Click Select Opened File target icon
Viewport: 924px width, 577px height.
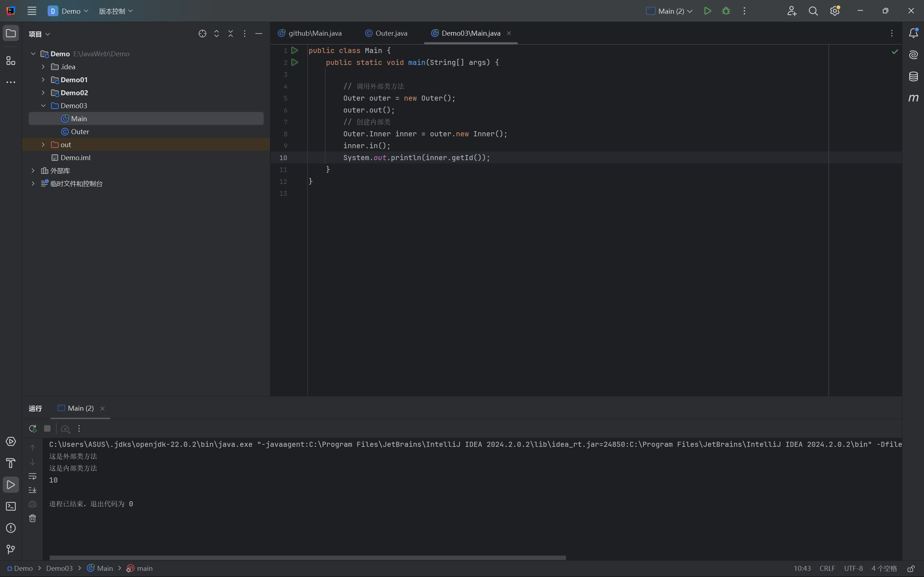click(x=202, y=34)
